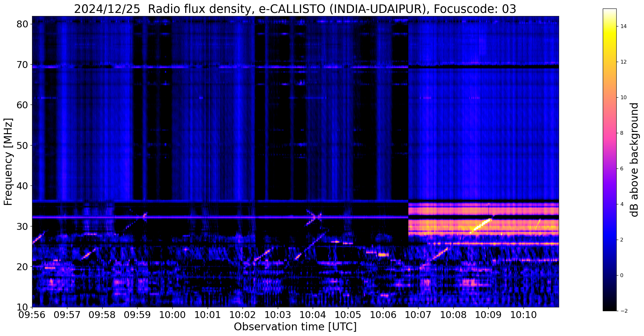Click the 10:07 time tick label
The width and height of the screenshot is (644, 336).
(418, 315)
